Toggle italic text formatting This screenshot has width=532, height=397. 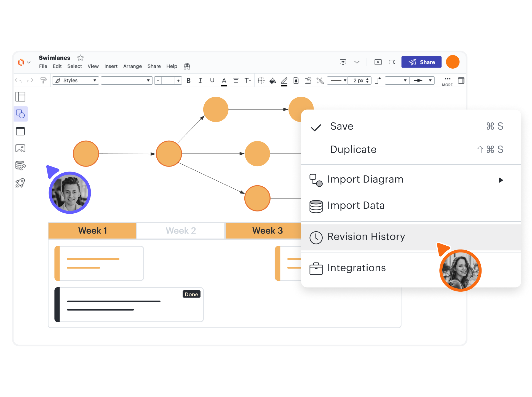point(200,81)
